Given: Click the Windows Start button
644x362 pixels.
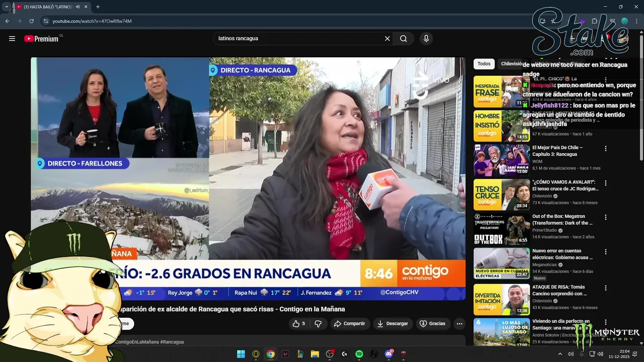Looking at the screenshot, I should click(241, 354).
